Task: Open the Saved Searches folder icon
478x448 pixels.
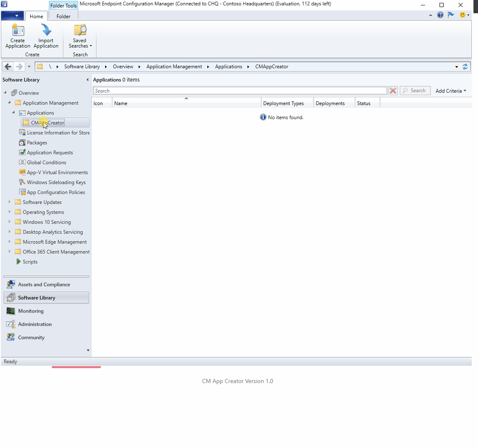Action: [80, 30]
